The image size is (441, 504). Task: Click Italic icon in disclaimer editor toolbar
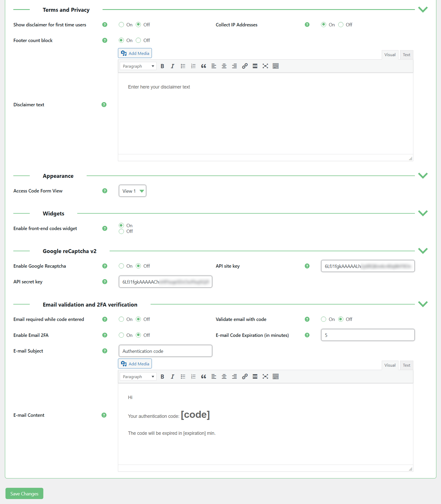[172, 66]
